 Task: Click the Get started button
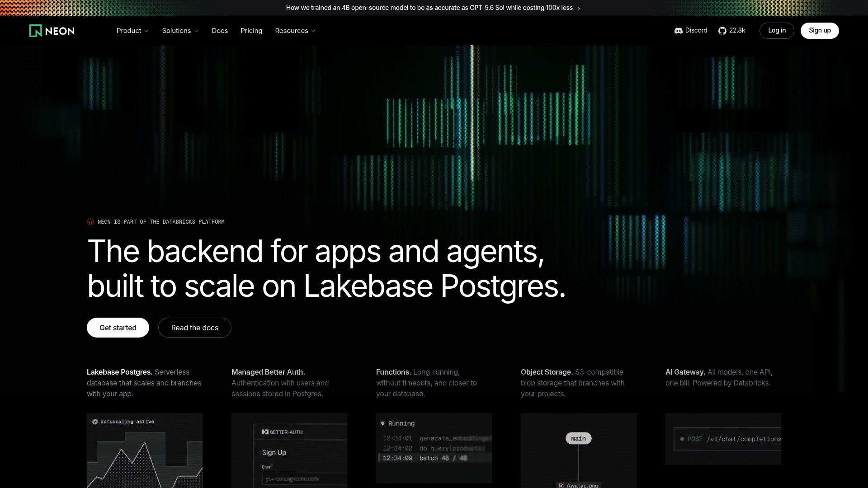[118, 328]
